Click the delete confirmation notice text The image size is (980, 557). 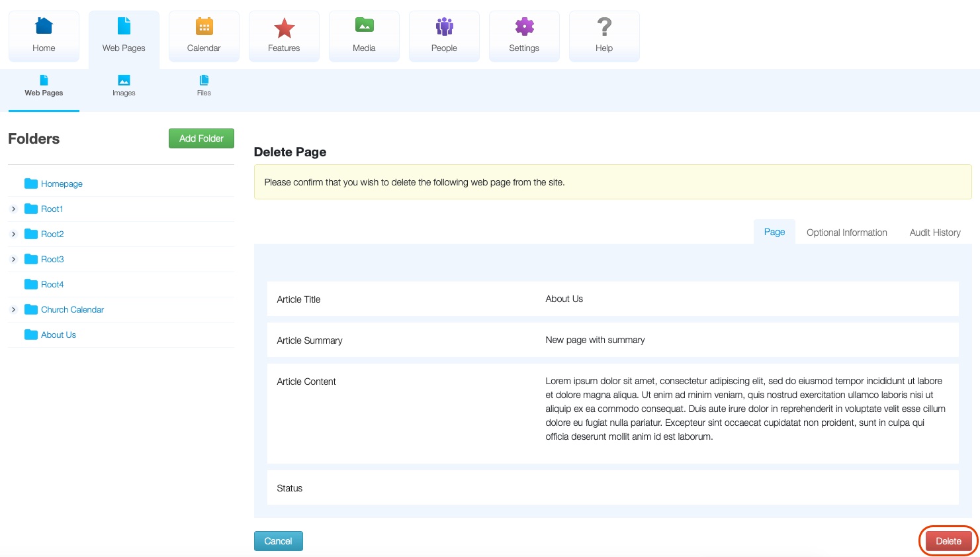(x=414, y=182)
